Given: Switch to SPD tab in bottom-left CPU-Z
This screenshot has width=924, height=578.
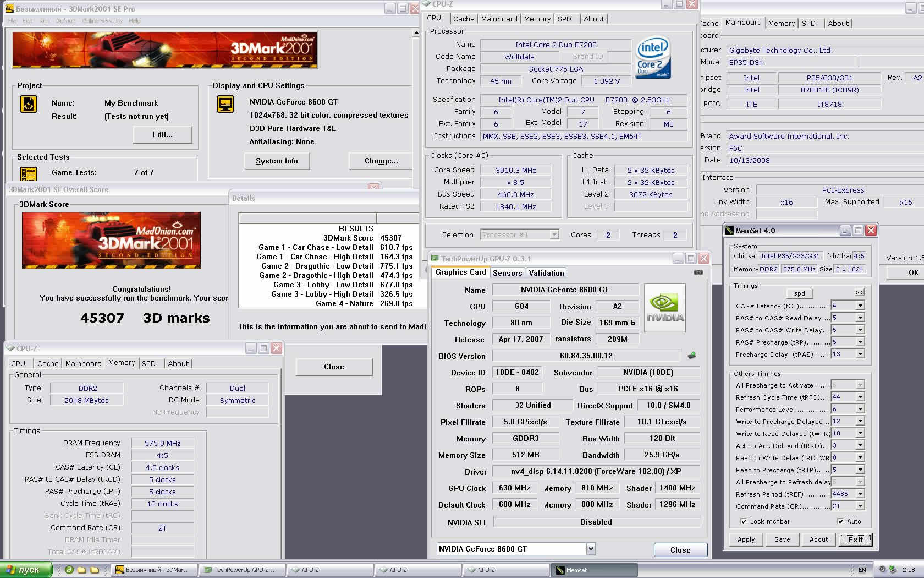Looking at the screenshot, I should (148, 363).
